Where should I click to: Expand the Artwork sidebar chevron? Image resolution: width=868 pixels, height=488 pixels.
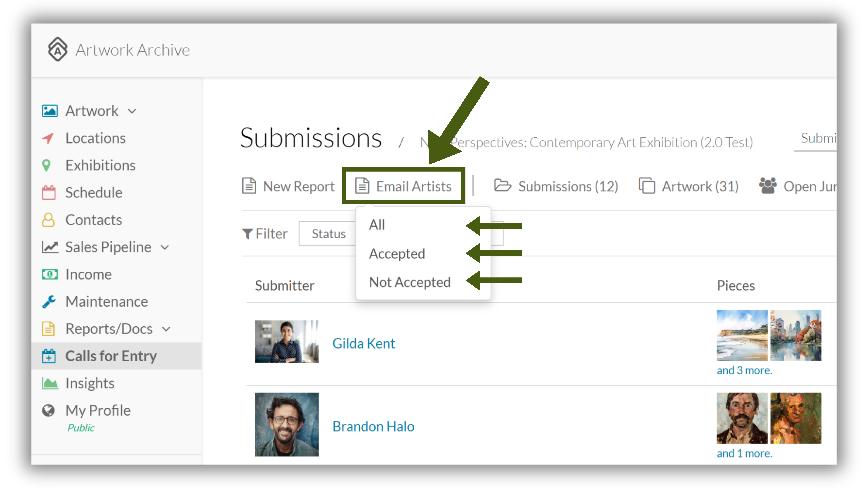(x=132, y=111)
